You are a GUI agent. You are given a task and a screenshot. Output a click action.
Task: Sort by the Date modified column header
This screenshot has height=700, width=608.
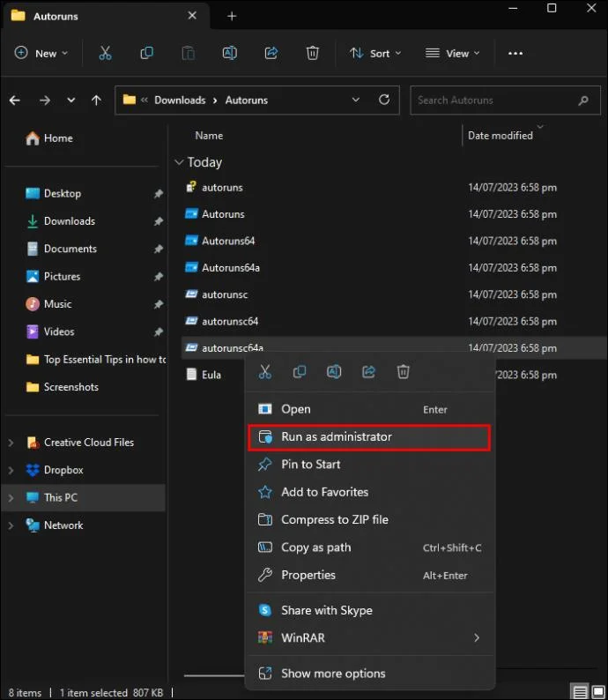[500, 136]
